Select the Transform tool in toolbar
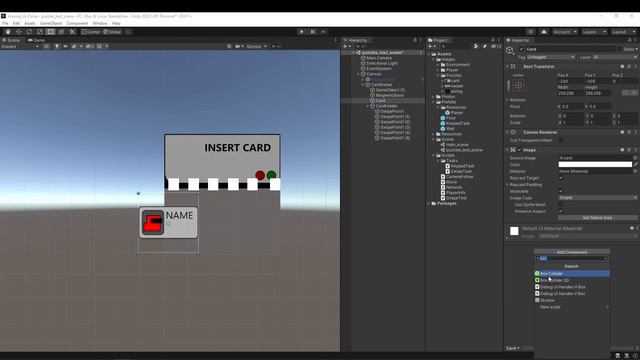640x360 pixels. [x=61, y=32]
